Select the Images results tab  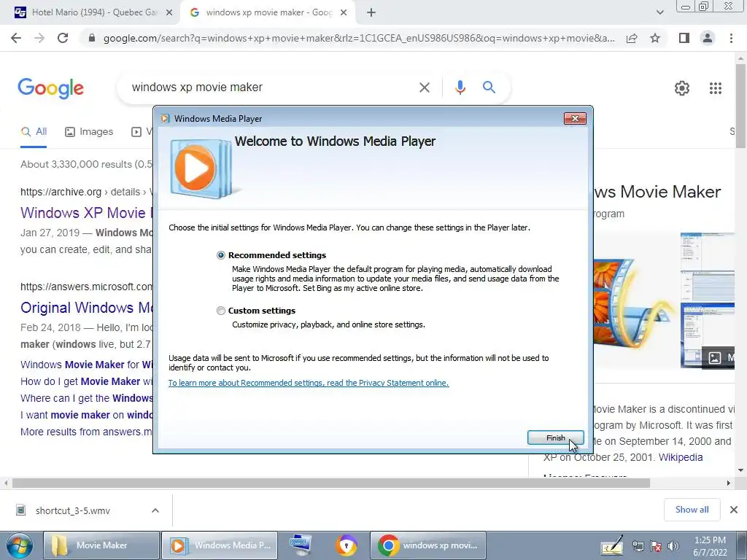pos(89,132)
